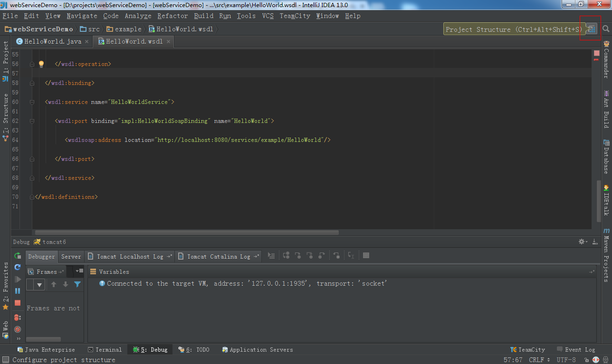612x364 pixels.
Task: Open 6: TODO tool window
Action: pyautogui.click(x=193, y=350)
